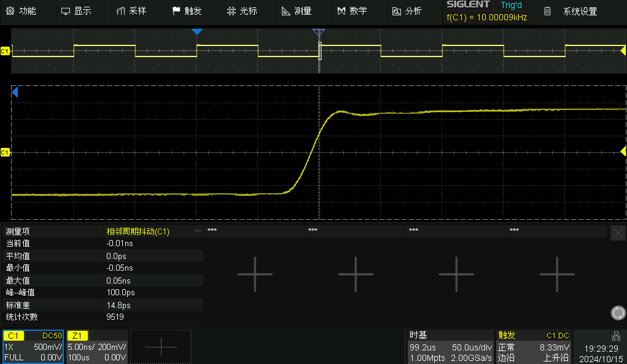Click the network status icon above the clock
Screen dimensions: 627x364
[x=616, y=336]
